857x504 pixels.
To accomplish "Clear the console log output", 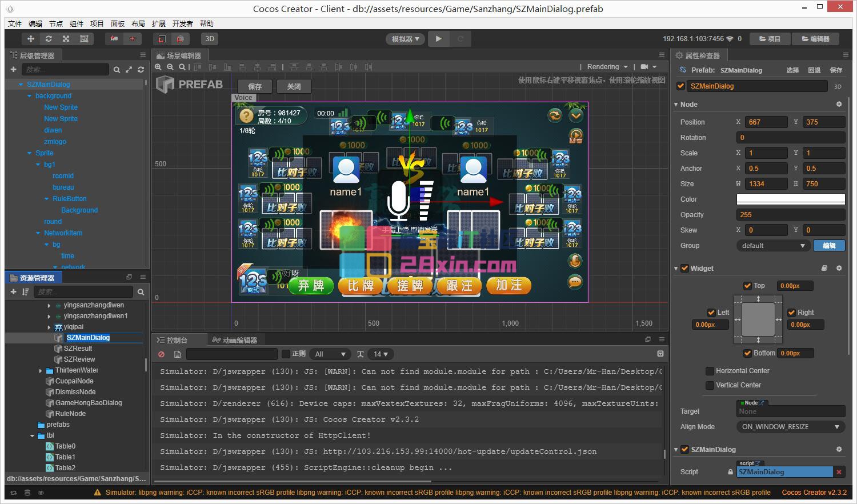I will (162, 354).
